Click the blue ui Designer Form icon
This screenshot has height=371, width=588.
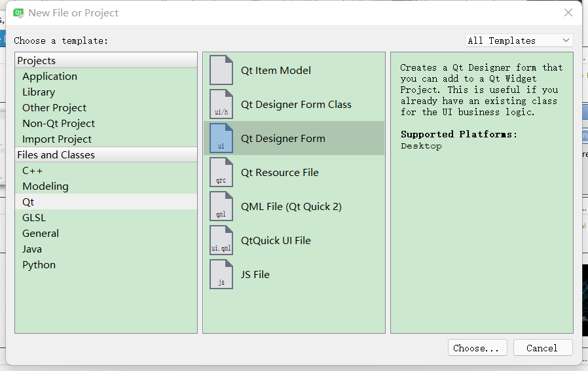(221, 138)
